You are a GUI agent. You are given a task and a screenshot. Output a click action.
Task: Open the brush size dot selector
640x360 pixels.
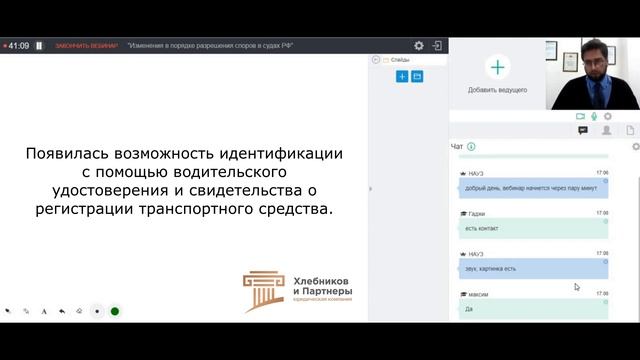point(97,311)
